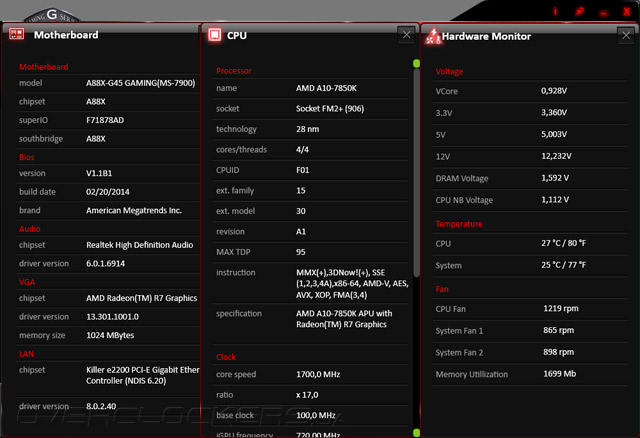Click the Motherboard panel icon
The height and width of the screenshot is (438, 640).
[16, 34]
